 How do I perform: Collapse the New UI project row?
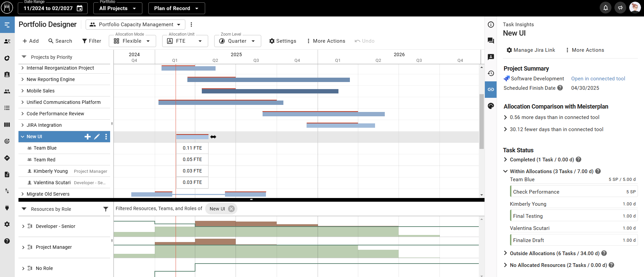click(22, 136)
